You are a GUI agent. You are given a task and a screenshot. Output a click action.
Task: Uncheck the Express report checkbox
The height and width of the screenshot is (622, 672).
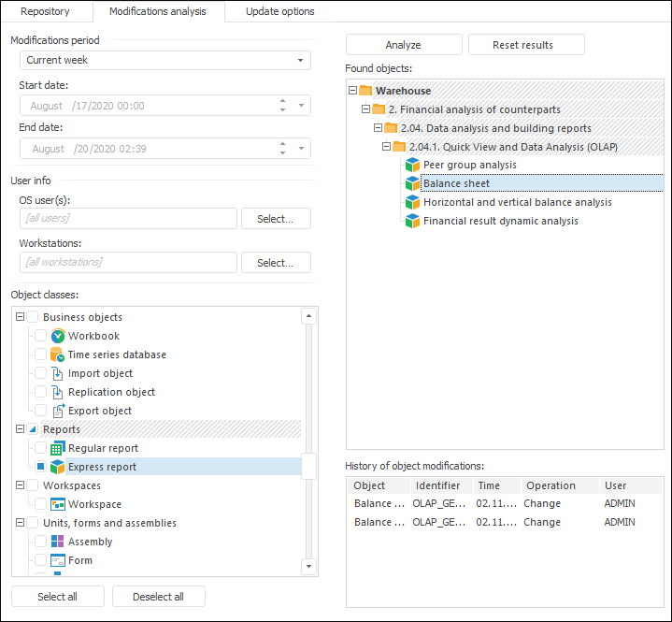pos(40,467)
